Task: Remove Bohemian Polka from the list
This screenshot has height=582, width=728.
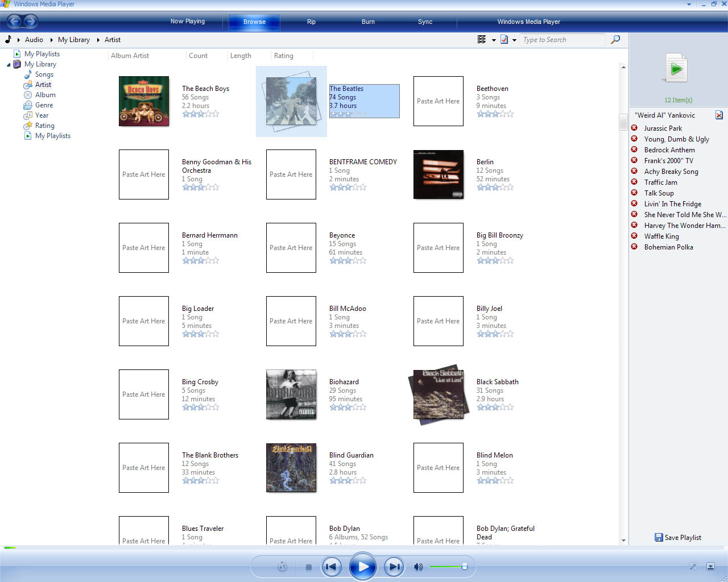Action: click(x=634, y=247)
